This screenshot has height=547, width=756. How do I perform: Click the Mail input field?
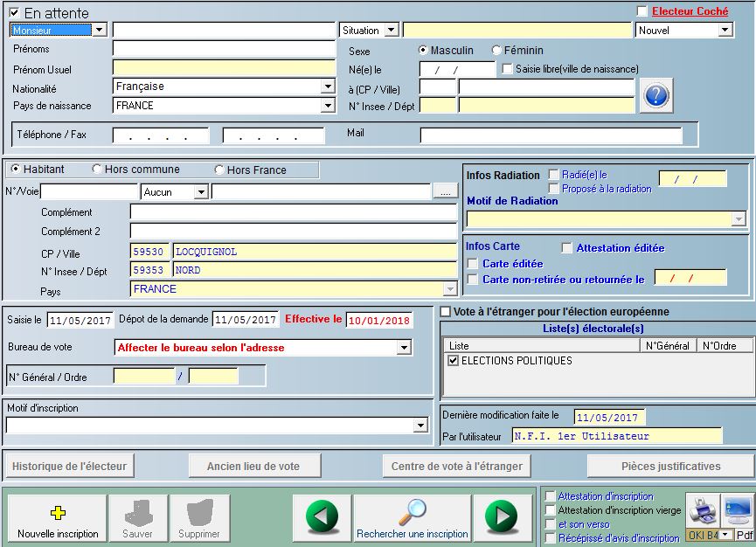[x=551, y=135]
